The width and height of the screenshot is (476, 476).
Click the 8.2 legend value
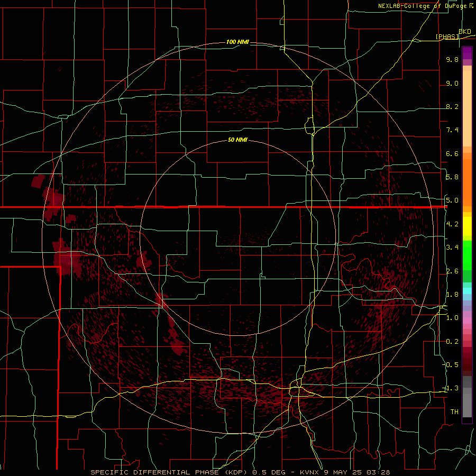(x=452, y=107)
